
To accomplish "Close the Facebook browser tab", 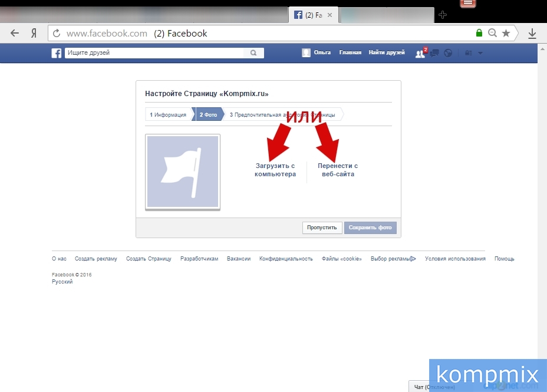I will pyautogui.click(x=329, y=15).
